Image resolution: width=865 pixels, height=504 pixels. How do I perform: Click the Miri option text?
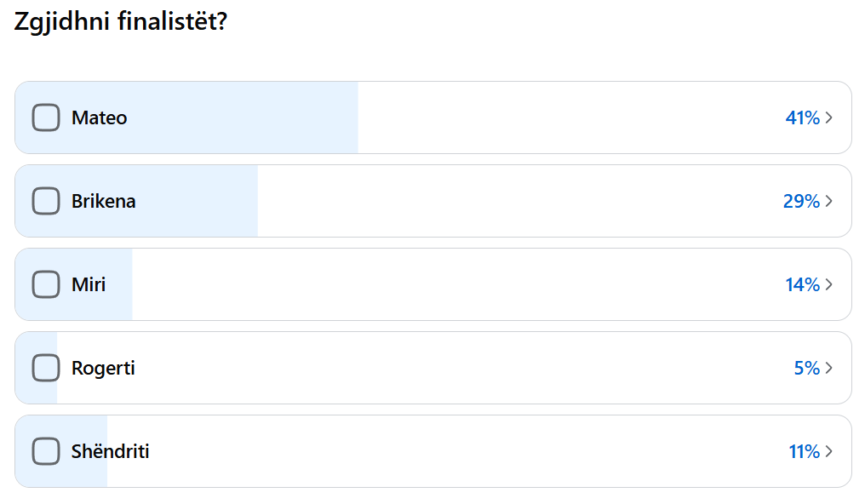point(89,284)
